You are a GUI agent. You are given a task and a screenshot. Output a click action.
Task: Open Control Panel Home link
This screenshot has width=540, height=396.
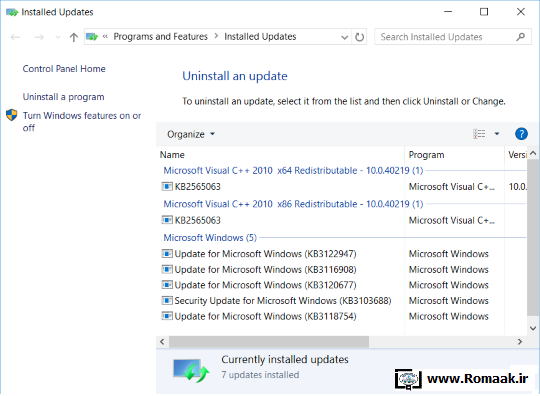pyautogui.click(x=64, y=69)
